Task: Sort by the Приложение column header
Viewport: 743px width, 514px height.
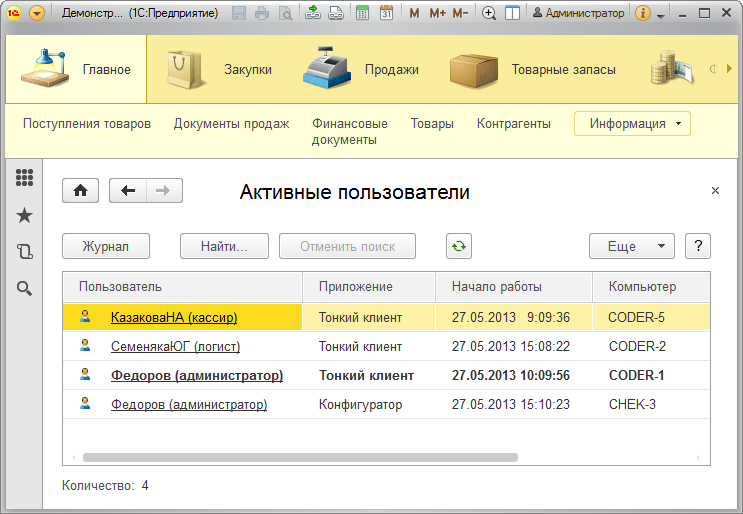Action: pos(369,287)
